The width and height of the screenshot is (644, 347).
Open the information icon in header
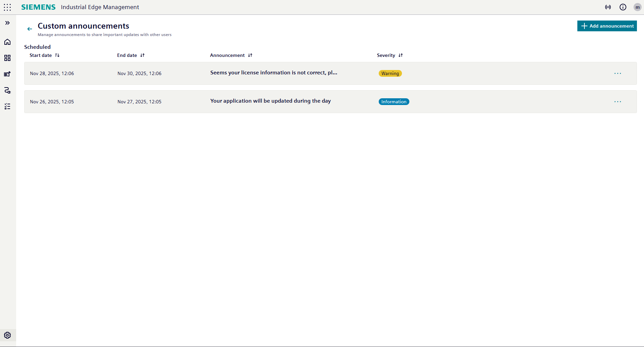click(623, 7)
